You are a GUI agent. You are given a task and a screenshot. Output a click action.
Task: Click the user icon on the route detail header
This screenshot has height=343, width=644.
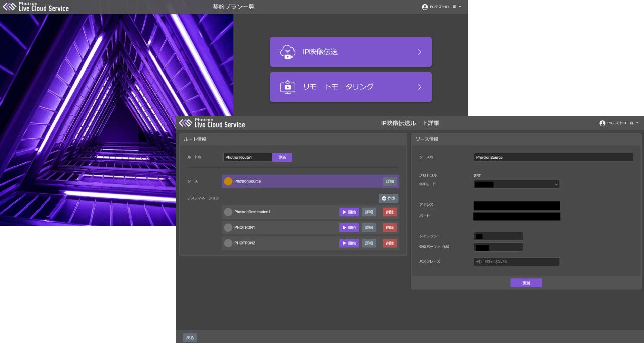[x=602, y=123]
